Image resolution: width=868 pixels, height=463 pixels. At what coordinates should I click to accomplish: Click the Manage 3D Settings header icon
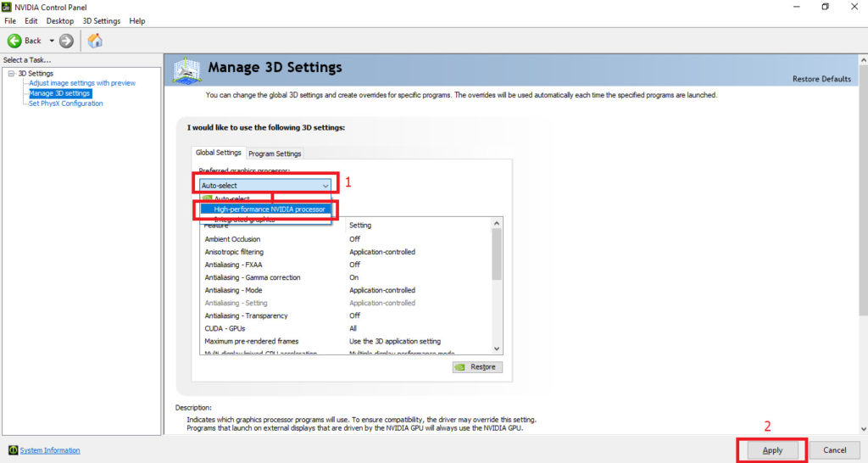[x=186, y=70]
